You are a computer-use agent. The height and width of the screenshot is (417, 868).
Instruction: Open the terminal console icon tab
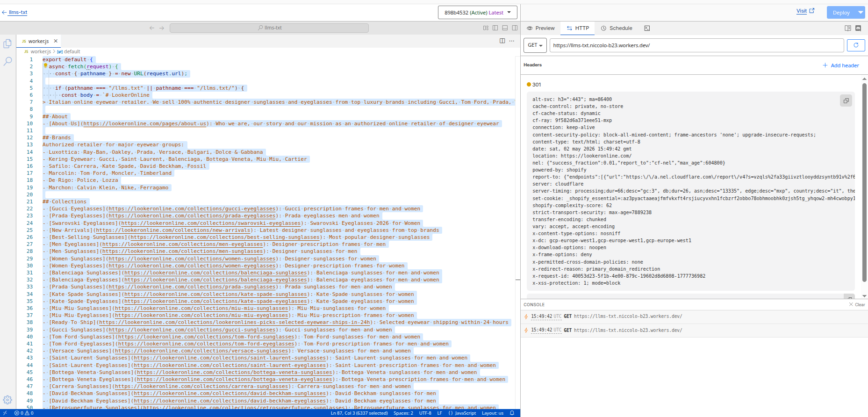click(647, 28)
